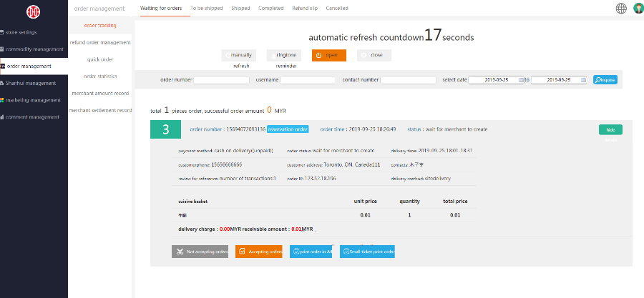Click the Inquire search button
The width and height of the screenshot is (644, 298).
pyautogui.click(x=605, y=80)
